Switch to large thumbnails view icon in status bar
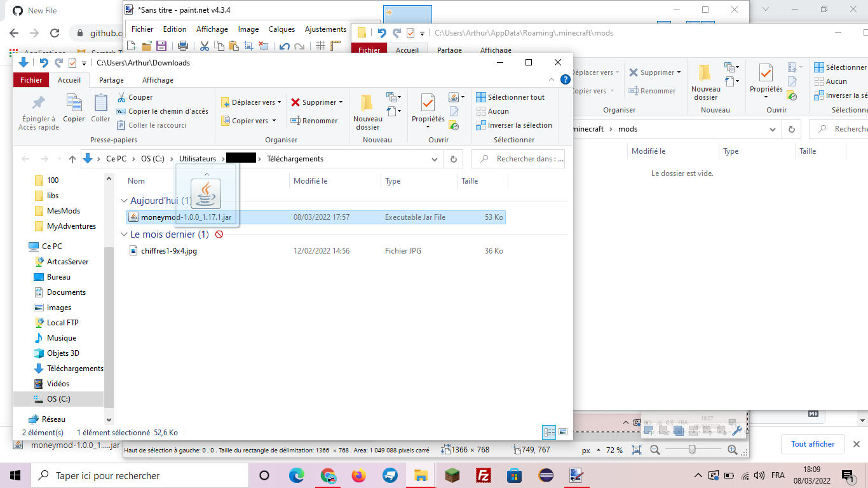868x488 pixels. coord(563,433)
